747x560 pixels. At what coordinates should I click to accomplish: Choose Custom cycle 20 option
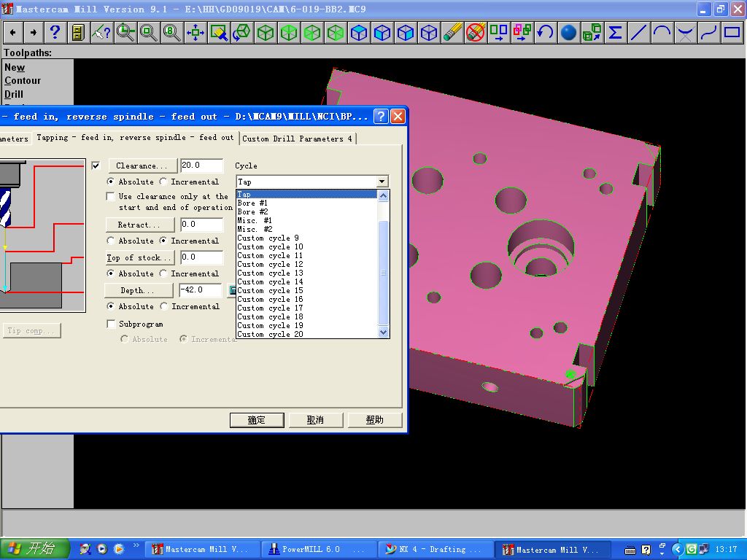point(307,334)
